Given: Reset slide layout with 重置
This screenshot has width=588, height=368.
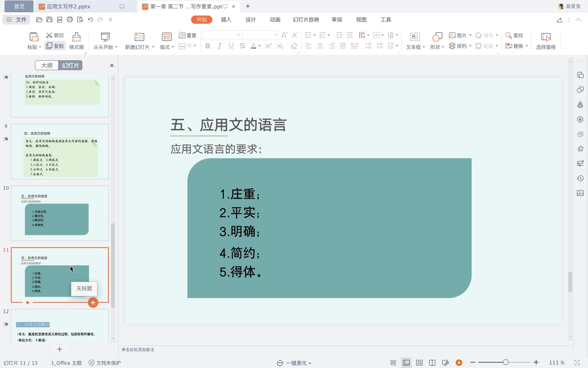Looking at the screenshot, I should pos(187,36).
